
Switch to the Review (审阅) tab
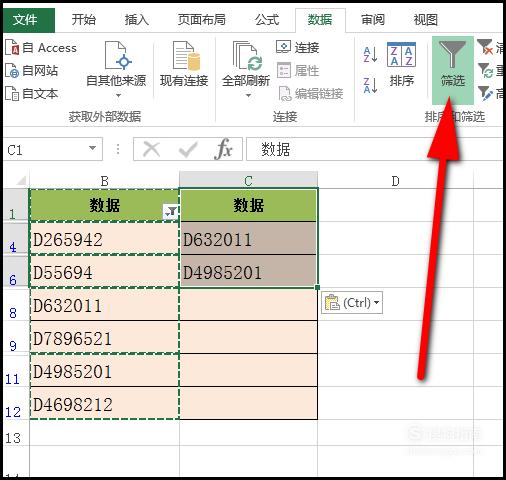373,20
